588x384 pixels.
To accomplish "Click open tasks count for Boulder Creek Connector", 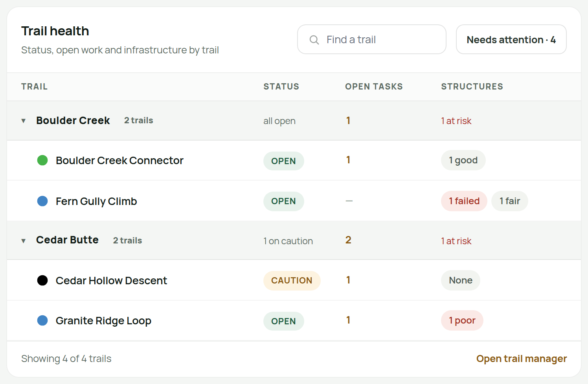I will 348,160.
